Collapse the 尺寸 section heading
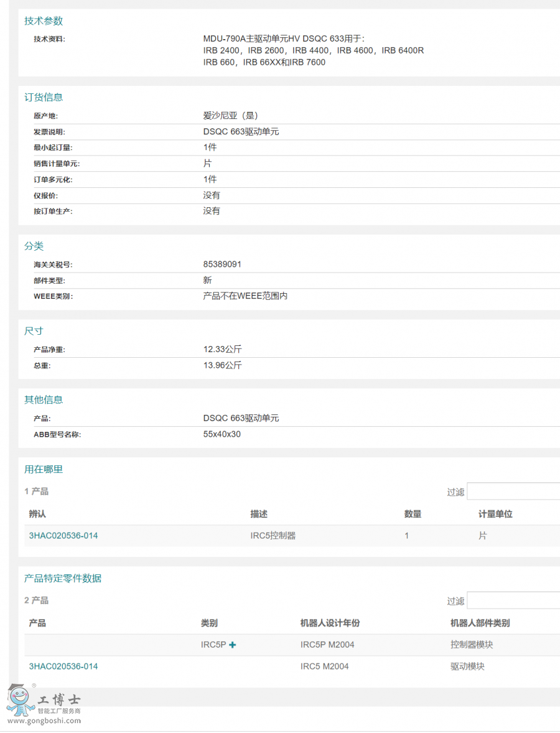 click(34, 330)
